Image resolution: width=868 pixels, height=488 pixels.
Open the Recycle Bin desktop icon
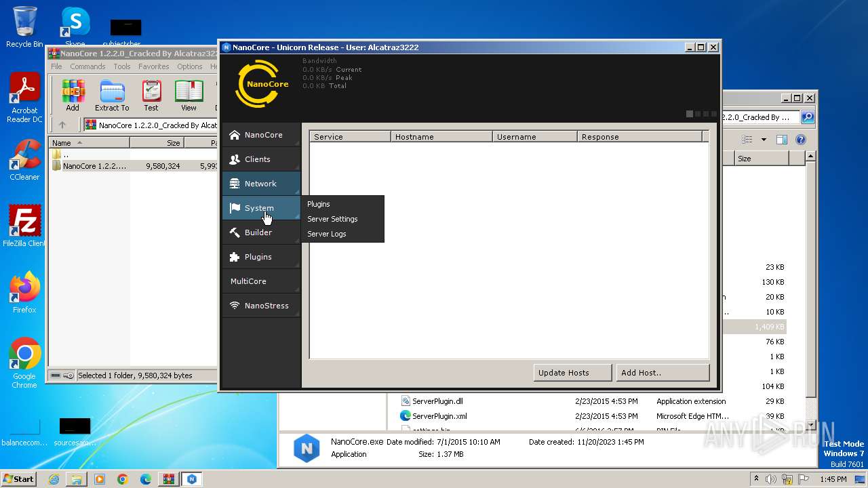[x=24, y=27]
